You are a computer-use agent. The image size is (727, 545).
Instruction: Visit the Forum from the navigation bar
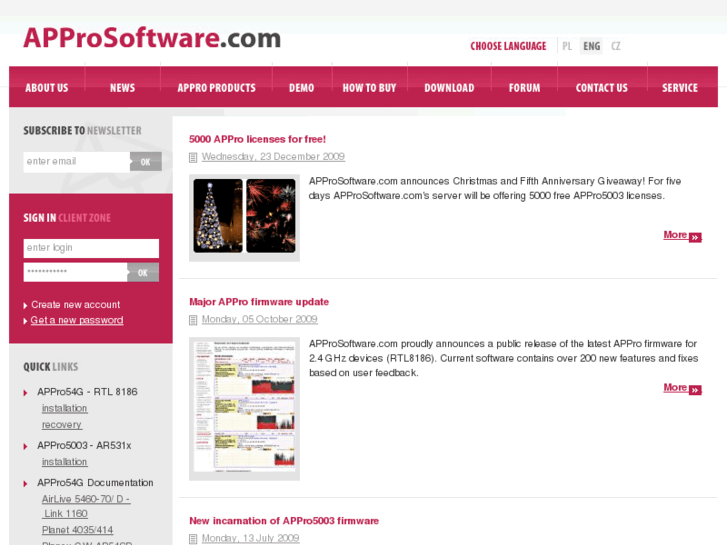(x=524, y=88)
